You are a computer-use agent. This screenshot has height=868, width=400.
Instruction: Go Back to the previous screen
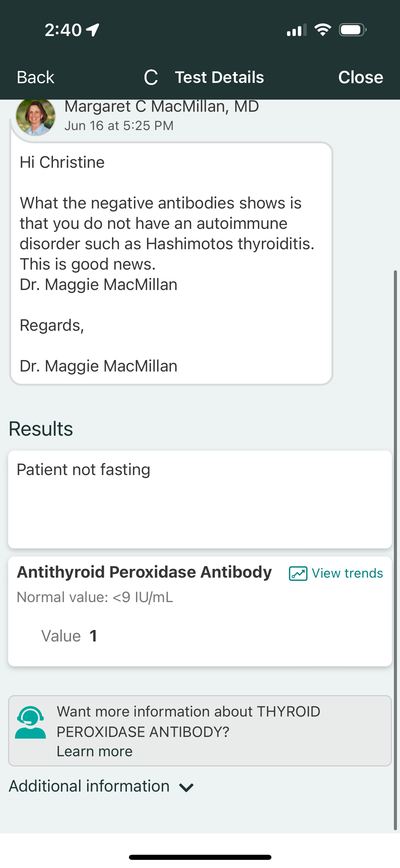click(x=36, y=77)
